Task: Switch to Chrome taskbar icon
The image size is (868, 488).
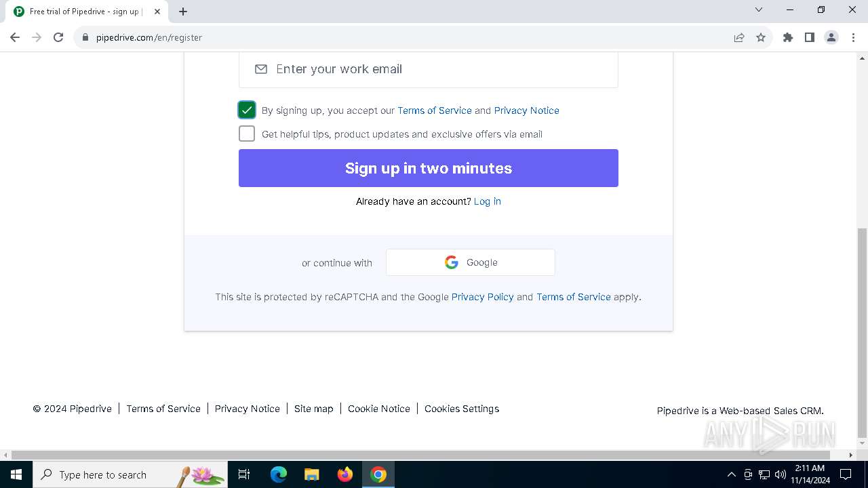Action: point(378,474)
